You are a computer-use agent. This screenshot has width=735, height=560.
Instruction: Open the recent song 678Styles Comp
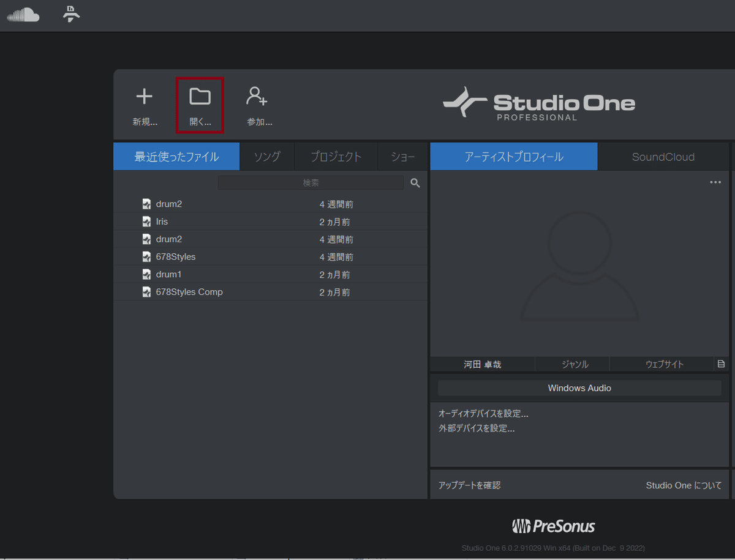pyautogui.click(x=189, y=292)
